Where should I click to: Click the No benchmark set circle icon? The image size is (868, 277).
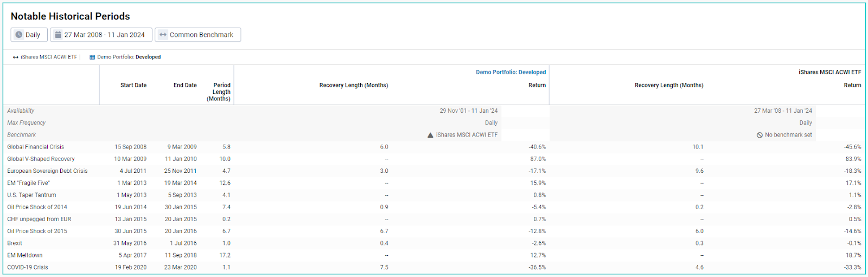click(x=759, y=135)
